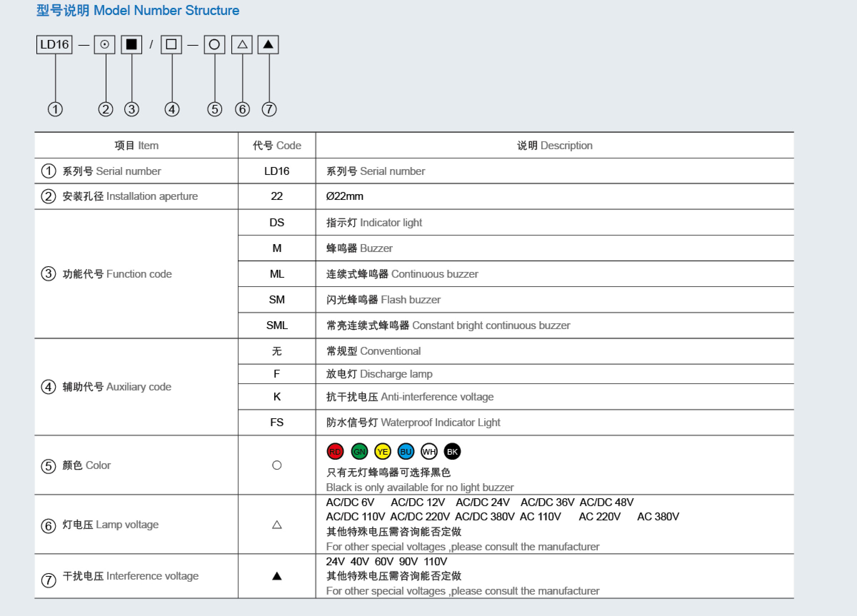Click the empty-square box in the model diagram
Viewport: 857px width, 616px height.
[x=171, y=45]
